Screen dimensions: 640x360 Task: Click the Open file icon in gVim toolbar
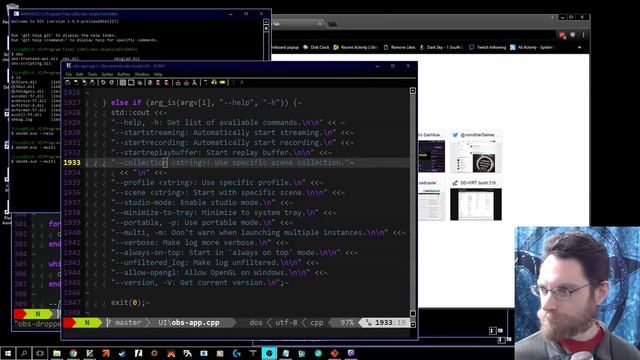point(68,82)
